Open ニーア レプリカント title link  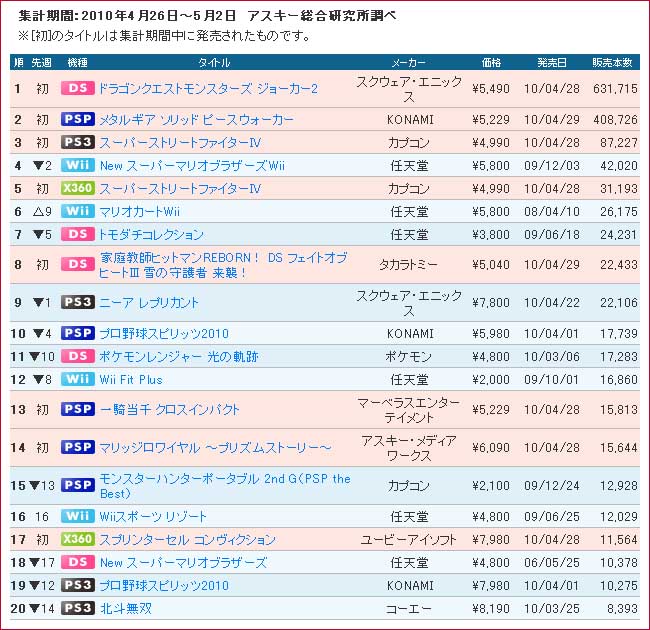[x=149, y=303]
